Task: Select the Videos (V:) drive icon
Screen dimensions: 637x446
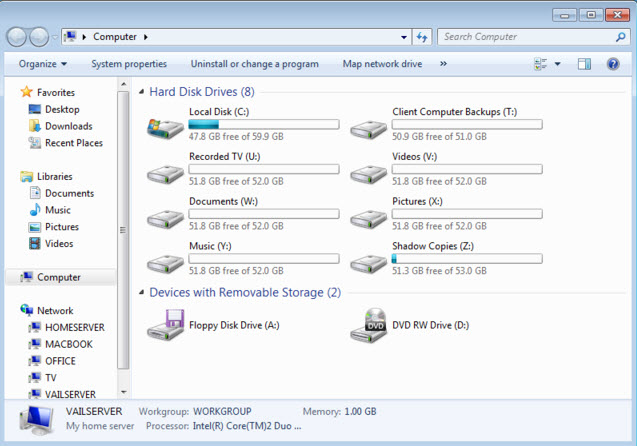Action: [x=368, y=175]
